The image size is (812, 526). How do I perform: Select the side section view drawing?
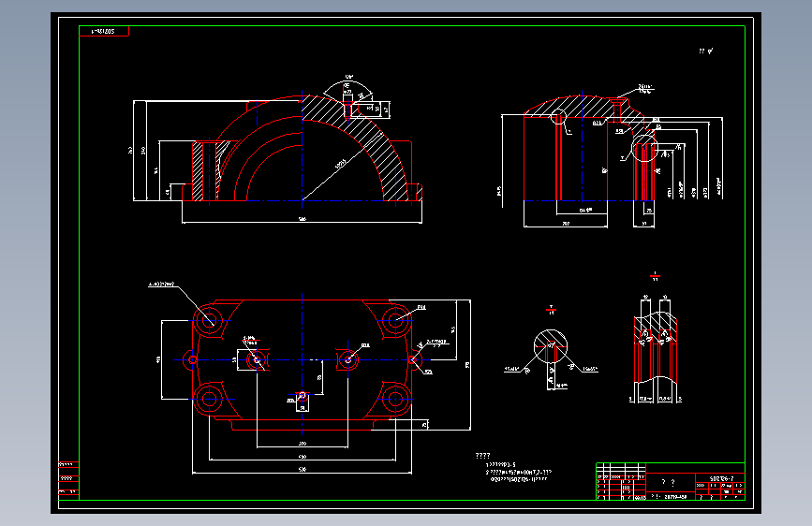point(610,158)
